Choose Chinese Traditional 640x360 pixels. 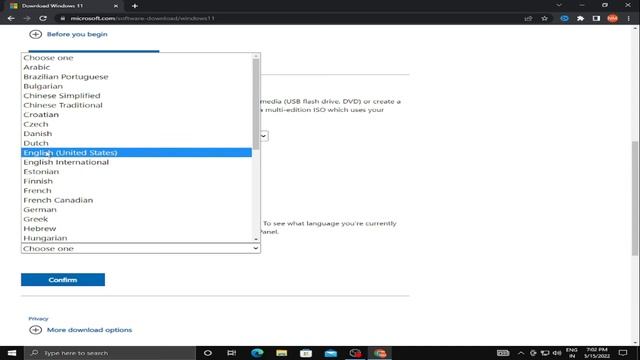pos(136,105)
